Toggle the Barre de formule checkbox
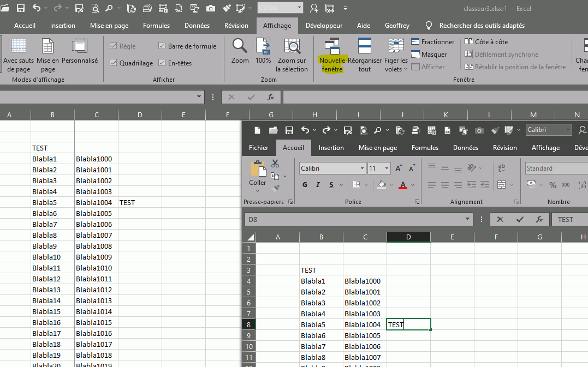 [x=162, y=46]
